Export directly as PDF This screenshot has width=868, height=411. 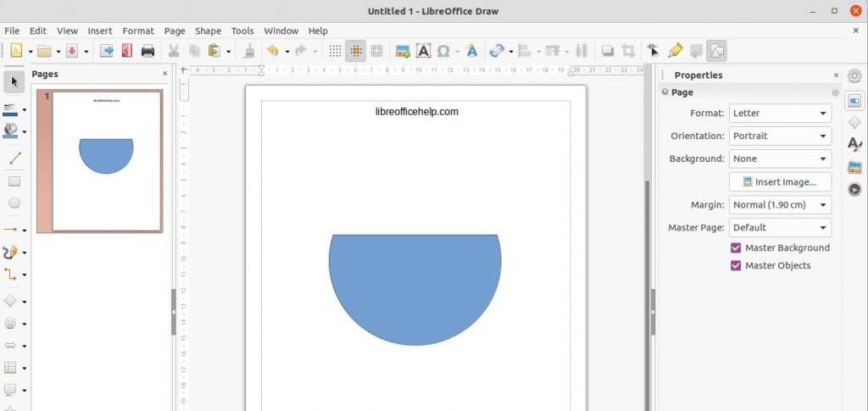click(x=127, y=51)
